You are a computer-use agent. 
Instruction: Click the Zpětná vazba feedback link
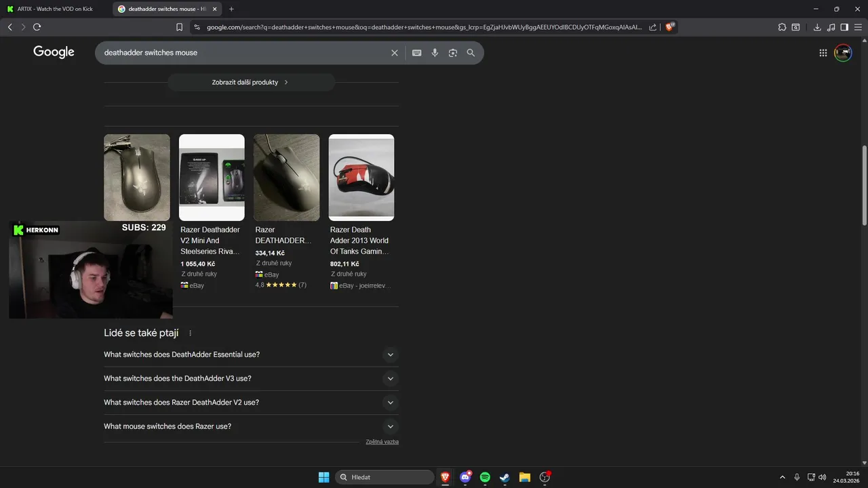click(382, 442)
